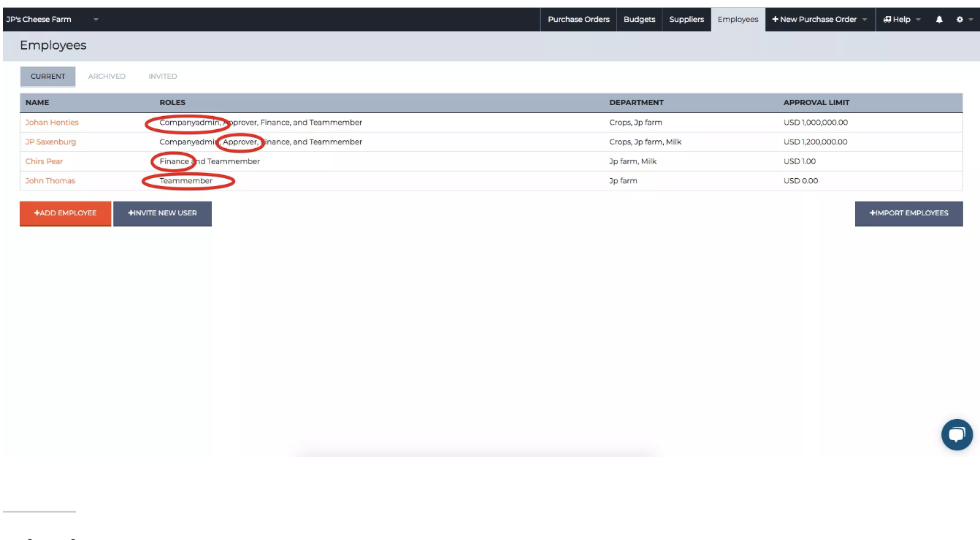
Task: Select Johan Henties' roles cell
Action: pos(261,123)
